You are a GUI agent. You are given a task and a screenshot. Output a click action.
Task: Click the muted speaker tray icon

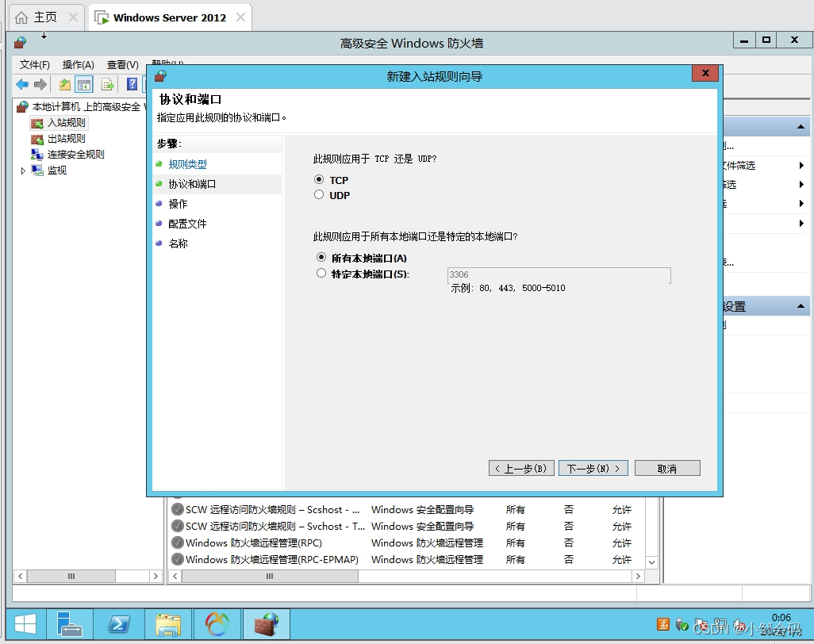click(x=739, y=624)
